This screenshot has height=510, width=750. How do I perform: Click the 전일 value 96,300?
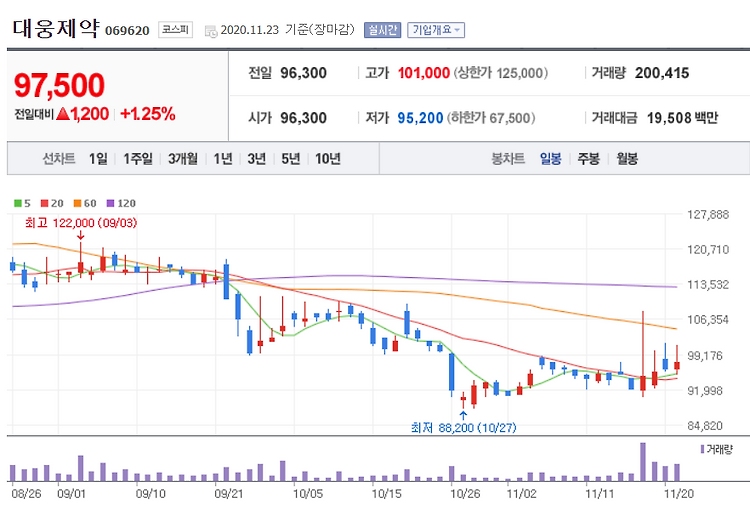(x=303, y=73)
